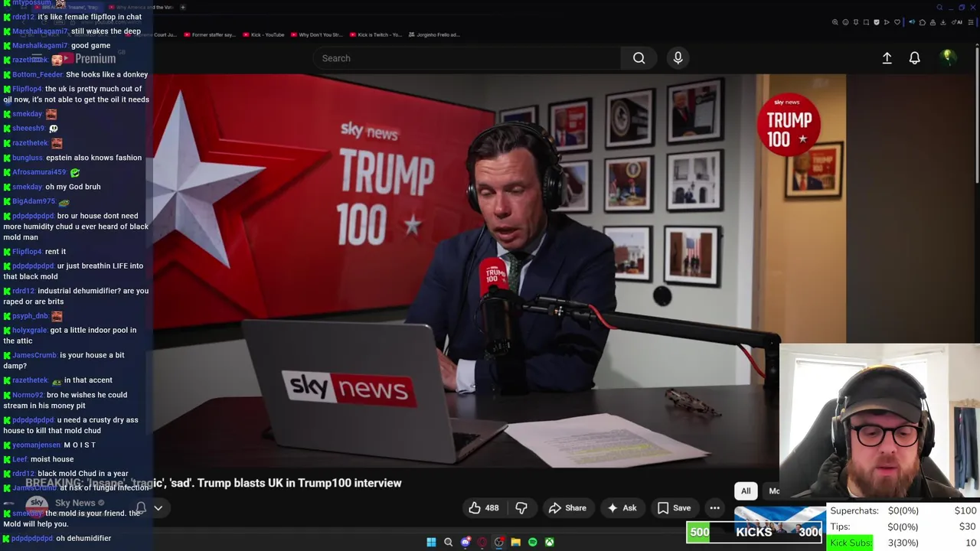Open Opera browser taskbar icon
The width and height of the screenshot is (980, 551).
coord(482,543)
